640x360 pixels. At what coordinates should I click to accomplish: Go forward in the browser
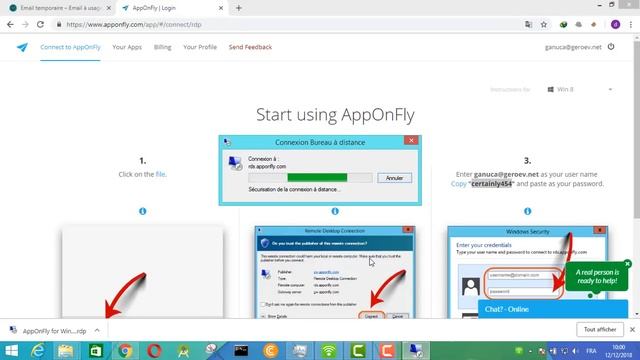[25, 24]
